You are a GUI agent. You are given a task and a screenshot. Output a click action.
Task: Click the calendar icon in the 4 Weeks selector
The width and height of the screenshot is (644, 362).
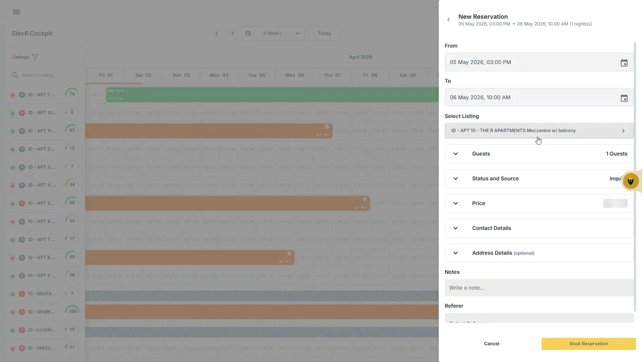pos(248,34)
